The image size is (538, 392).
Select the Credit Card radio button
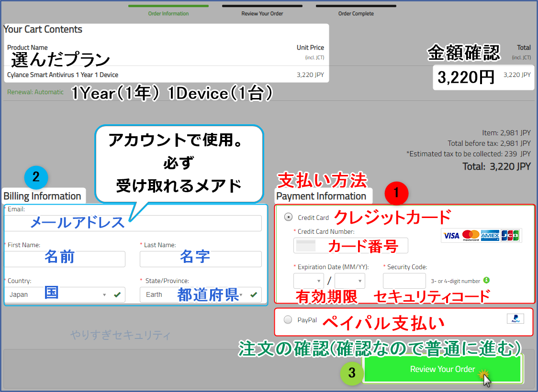click(x=288, y=217)
